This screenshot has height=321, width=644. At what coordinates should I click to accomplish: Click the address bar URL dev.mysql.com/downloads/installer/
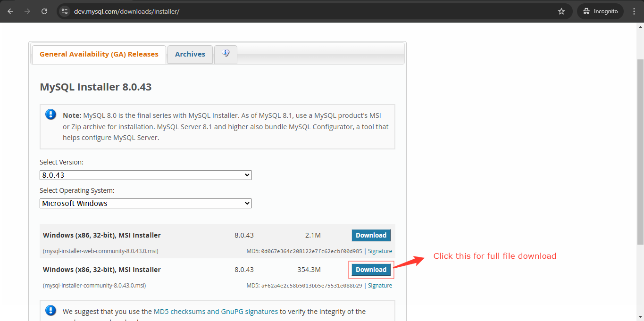(127, 11)
